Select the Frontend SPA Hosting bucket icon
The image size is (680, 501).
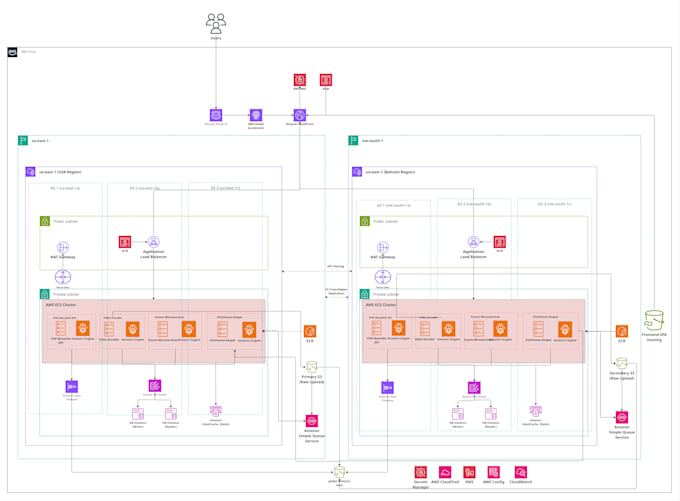(x=654, y=320)
